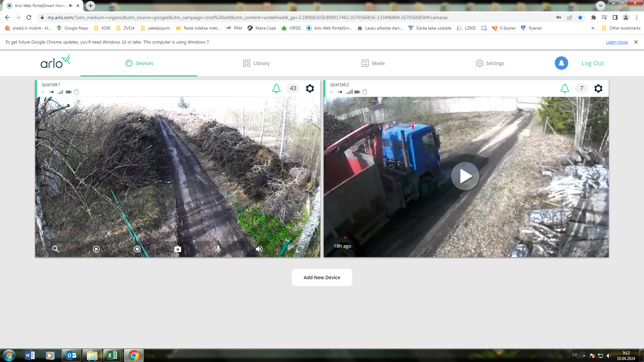Click the spartak1 camera name
Image resolution: width=644 pixels, height=362 pixels.
click(x=51, y=84)
